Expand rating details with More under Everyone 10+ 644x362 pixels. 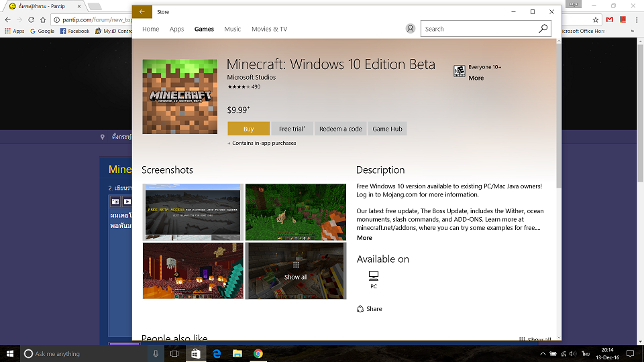click(476, 78)
